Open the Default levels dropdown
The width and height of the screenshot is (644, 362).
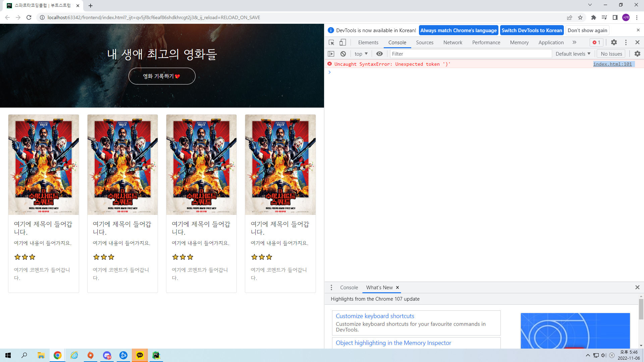point(573,54)
